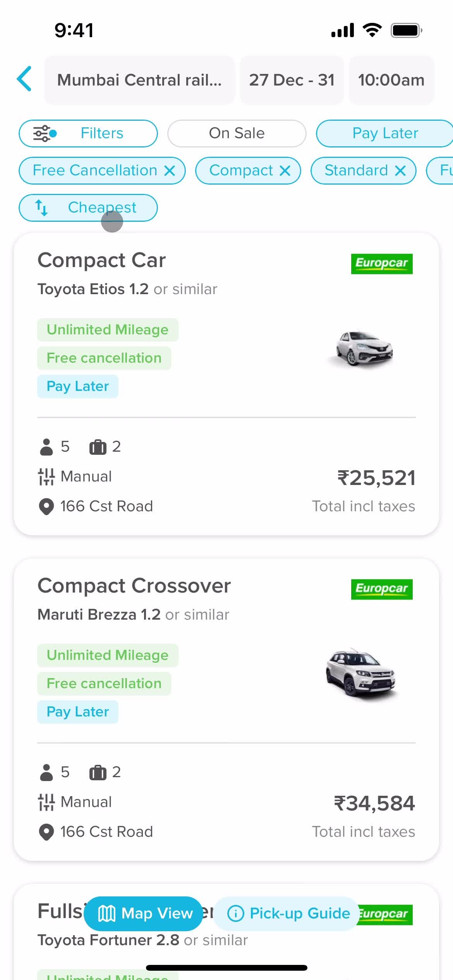Image resolution: width=453 pixels, height=980 pixels.
Task: Open the Compact Crossover Maruti Brezza listing
Action: [226, 709]
